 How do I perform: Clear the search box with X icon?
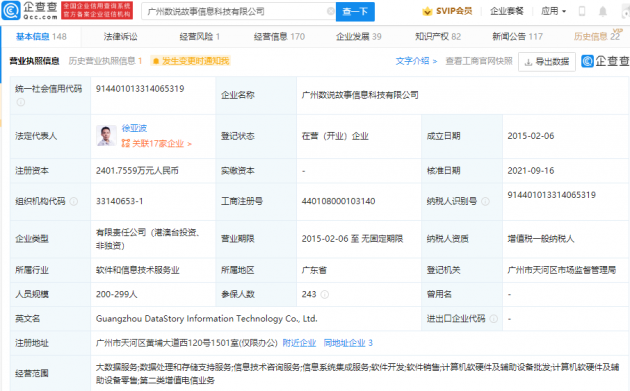point(331,11)
